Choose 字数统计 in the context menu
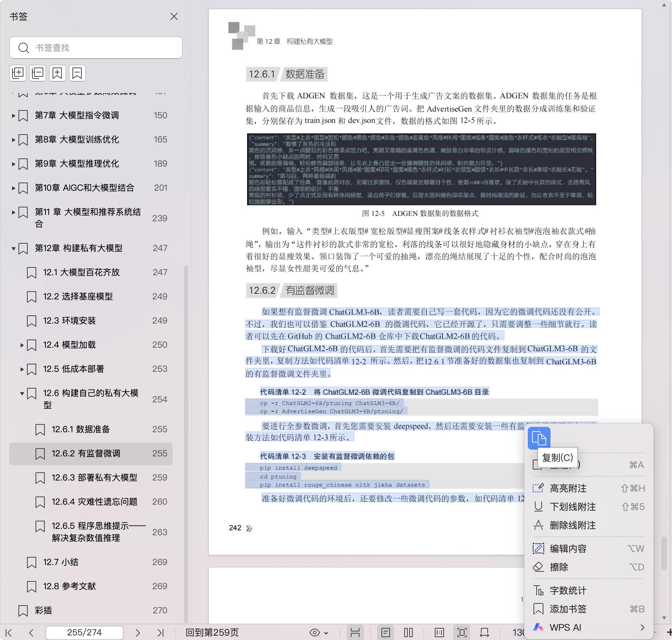This screenshot has width=672, height=640. [568, 591]
